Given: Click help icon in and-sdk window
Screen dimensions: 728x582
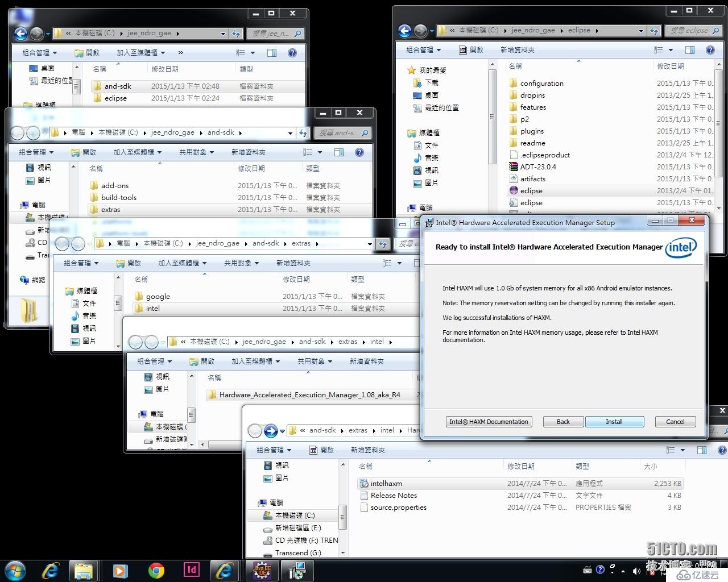Looking at the screenshot, I should click(359, 152).
